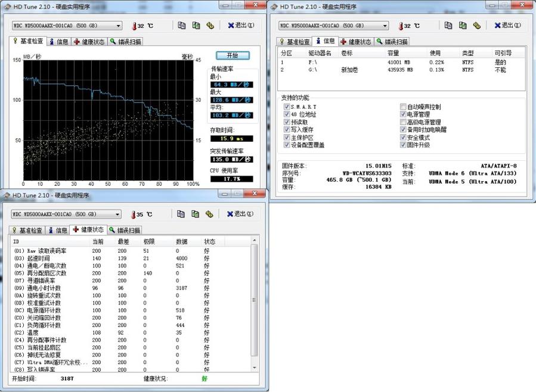Exit via 退出 button in info window
Viewport: 536px width, 392px height.
[507, 25]
